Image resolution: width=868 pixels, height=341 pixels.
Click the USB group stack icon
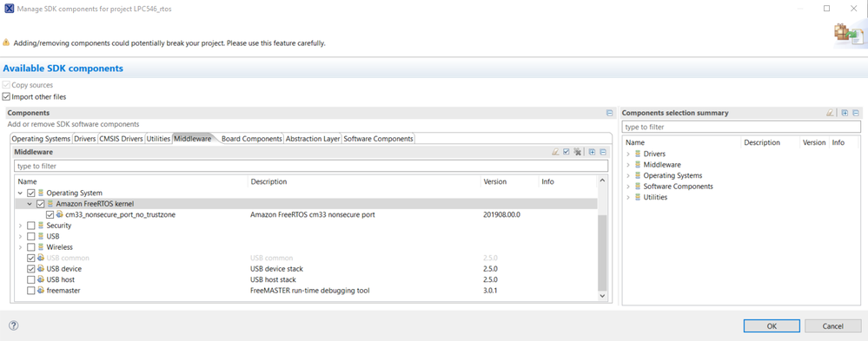pyautogui.click(x=41, y=236)
